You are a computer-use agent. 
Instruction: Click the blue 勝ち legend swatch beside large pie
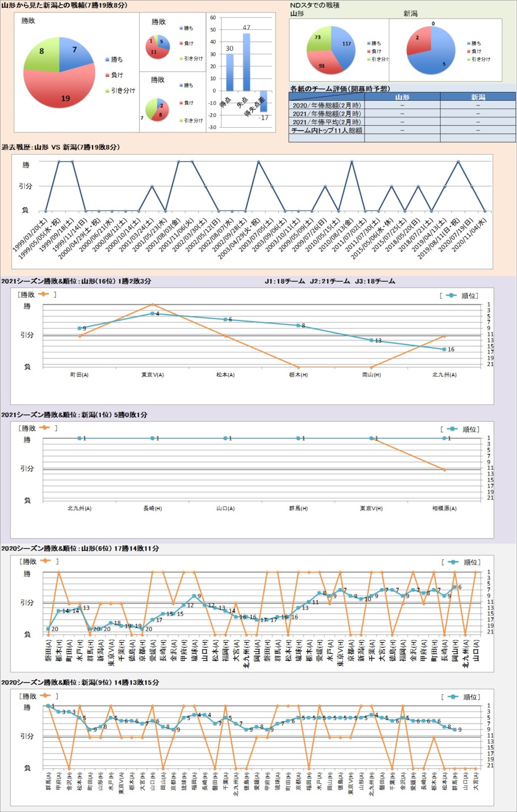tap(108, 59)
